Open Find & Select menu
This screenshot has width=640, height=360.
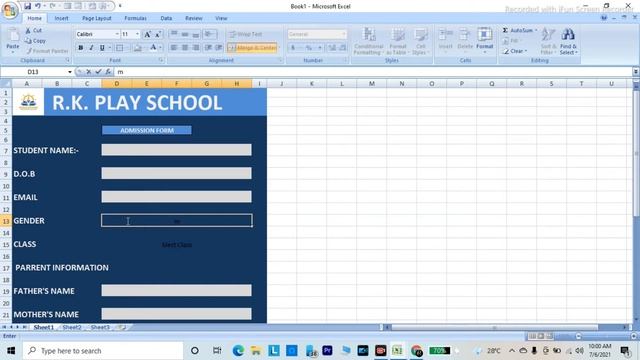point(568,41)
